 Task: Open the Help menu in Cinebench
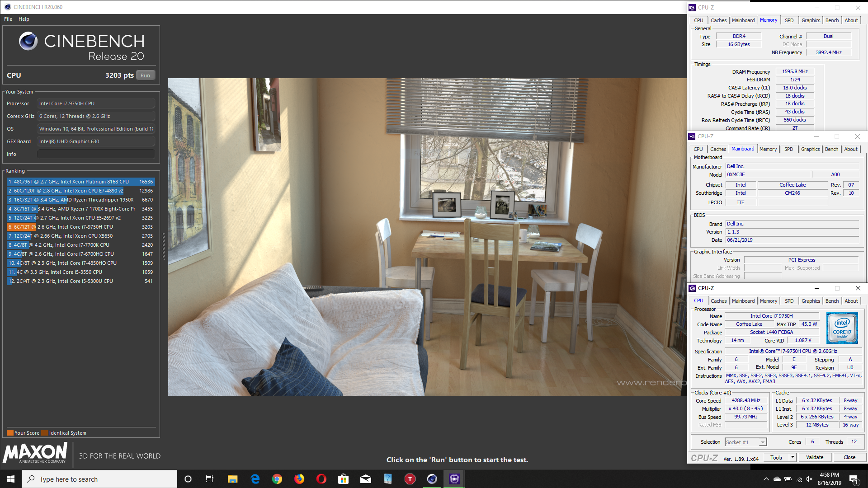point(24,19)
